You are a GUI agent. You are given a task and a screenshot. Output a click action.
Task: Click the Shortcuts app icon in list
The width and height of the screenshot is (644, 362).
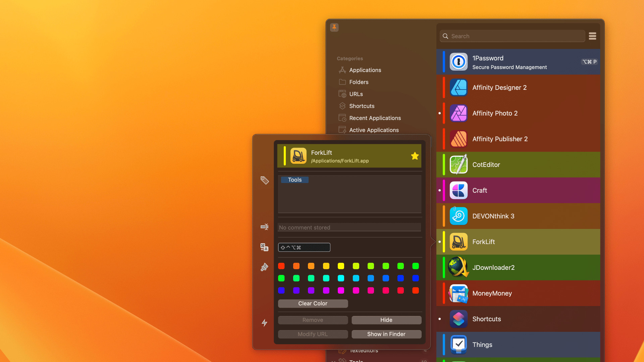(459, 319)
